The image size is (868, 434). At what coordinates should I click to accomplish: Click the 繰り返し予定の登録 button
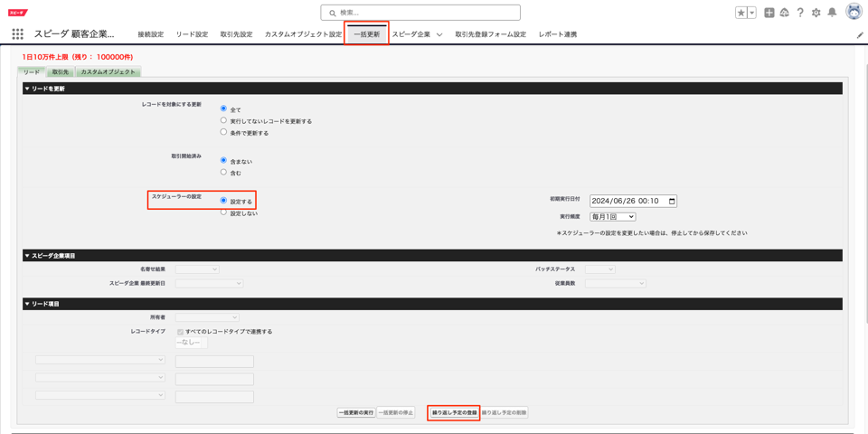[454, 413]
